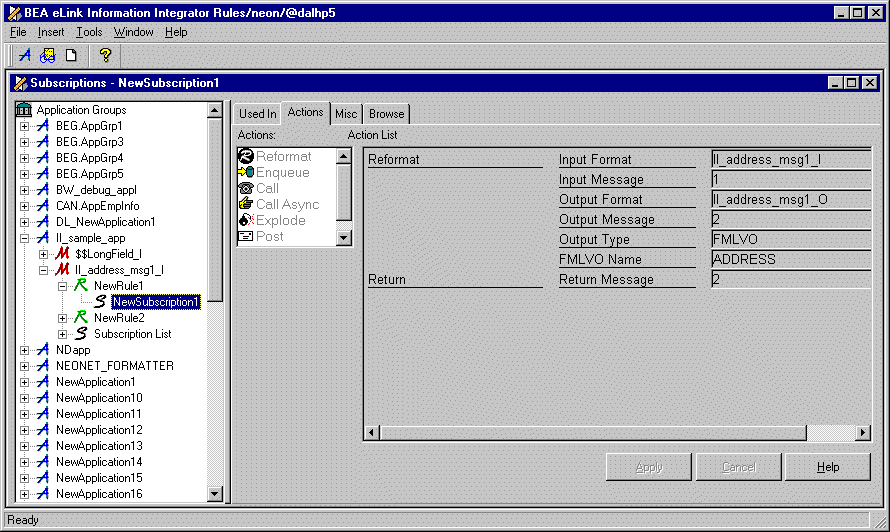Image resolution: width=890 pixels, height=532 pixels.
Task: Select NewSubscription1 in the tree
Action: click(x=156, y=301)
